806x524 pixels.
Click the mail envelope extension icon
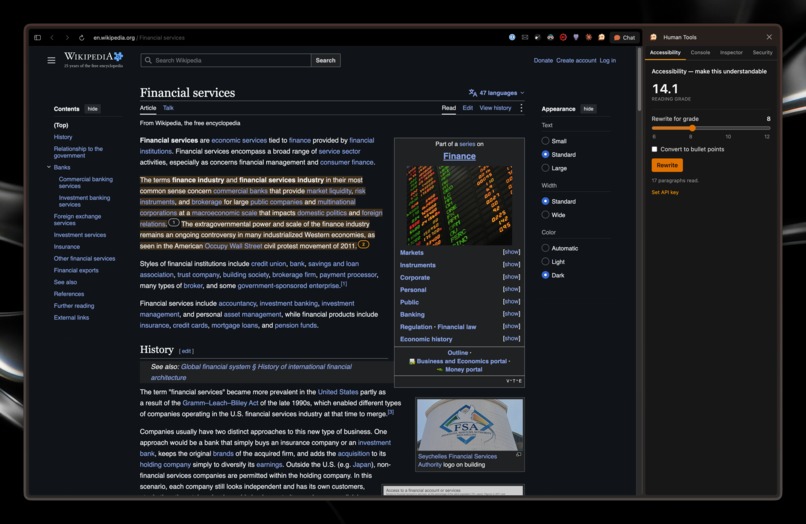coord(525,37)
